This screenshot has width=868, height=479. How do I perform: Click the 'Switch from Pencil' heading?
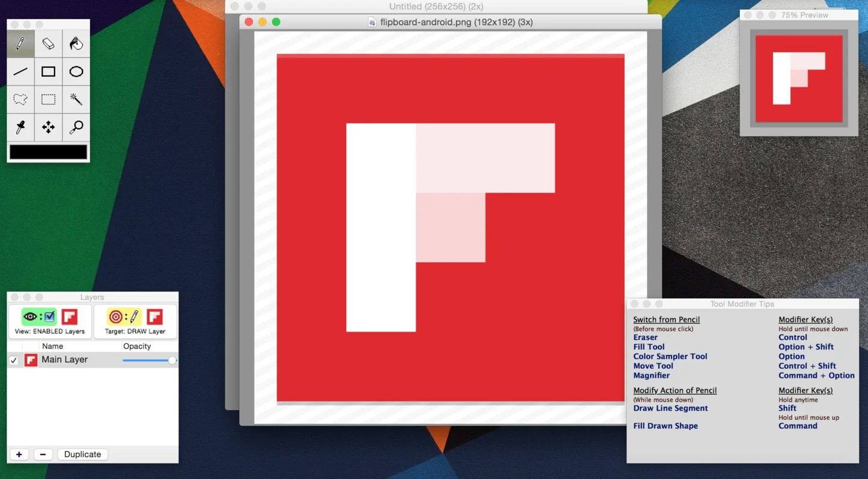666,320
